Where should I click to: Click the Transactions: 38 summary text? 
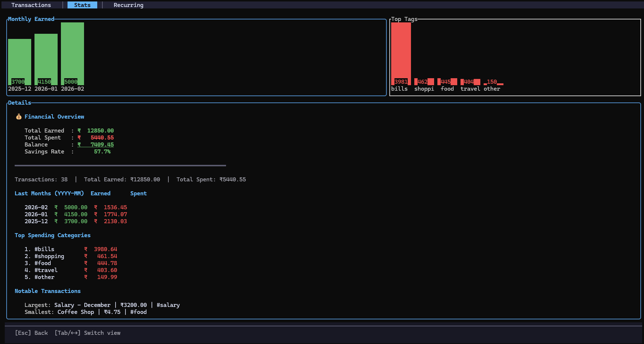41,180
